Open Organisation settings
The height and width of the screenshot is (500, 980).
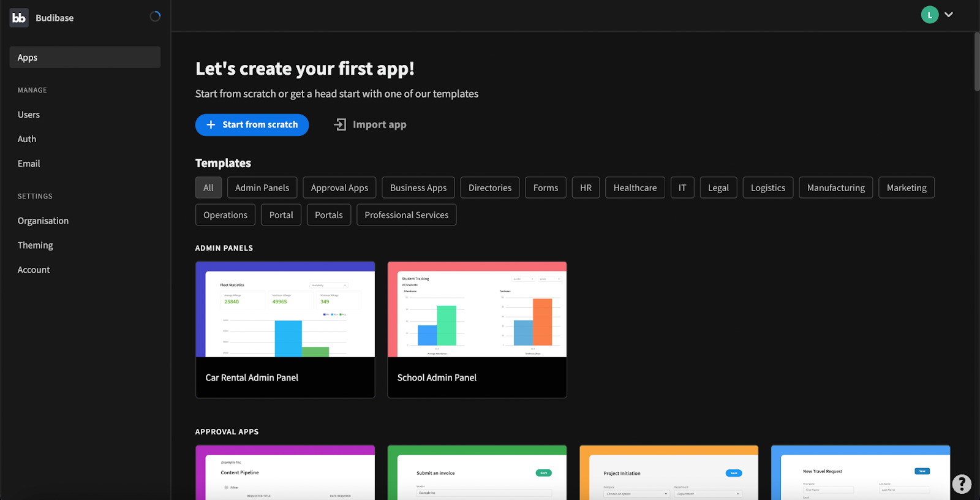43,221
